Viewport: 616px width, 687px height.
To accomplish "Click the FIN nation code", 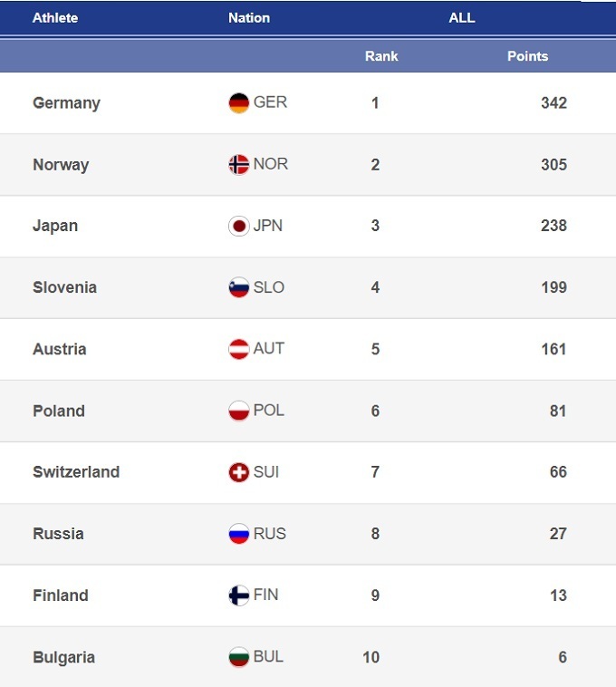I will pyautogui.click(x=266, y=595).
